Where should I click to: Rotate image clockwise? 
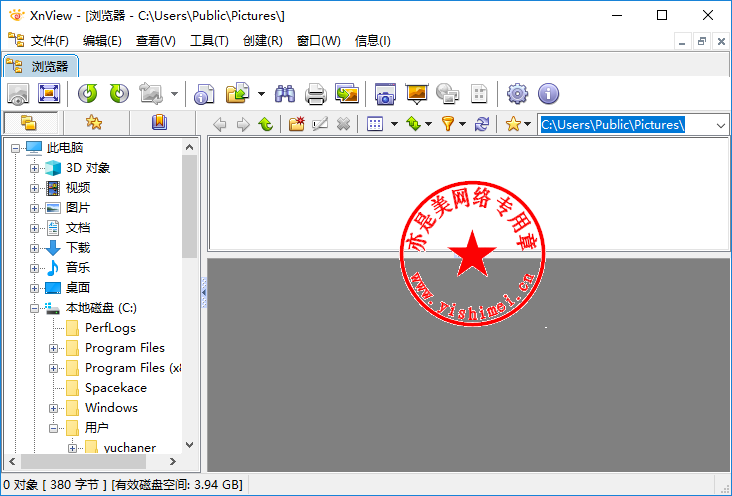point(119,94)
